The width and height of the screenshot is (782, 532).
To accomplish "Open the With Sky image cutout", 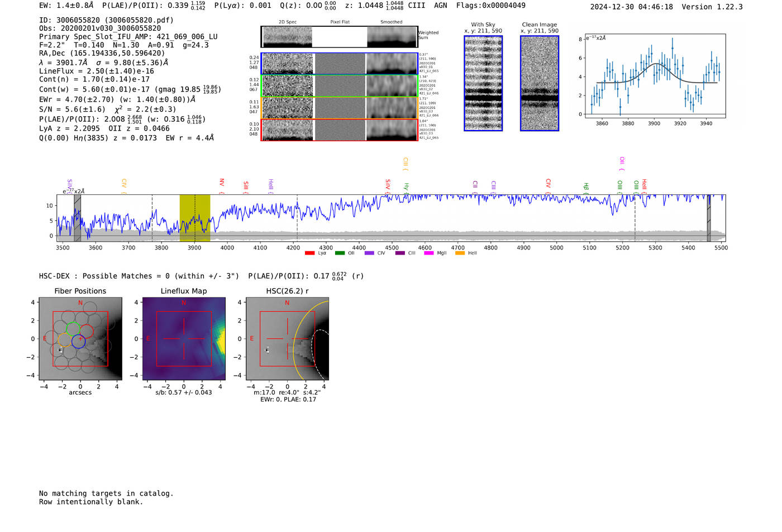I will coord(483,83).
